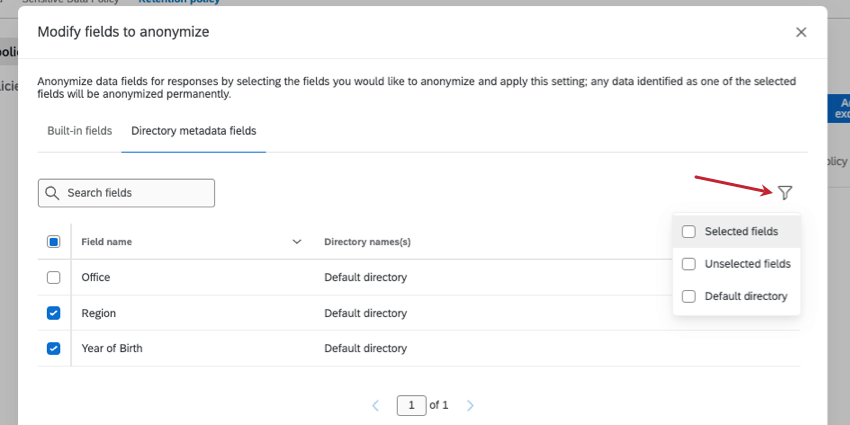Uncheck the Year of Birth checkbox

pos(54,348)
